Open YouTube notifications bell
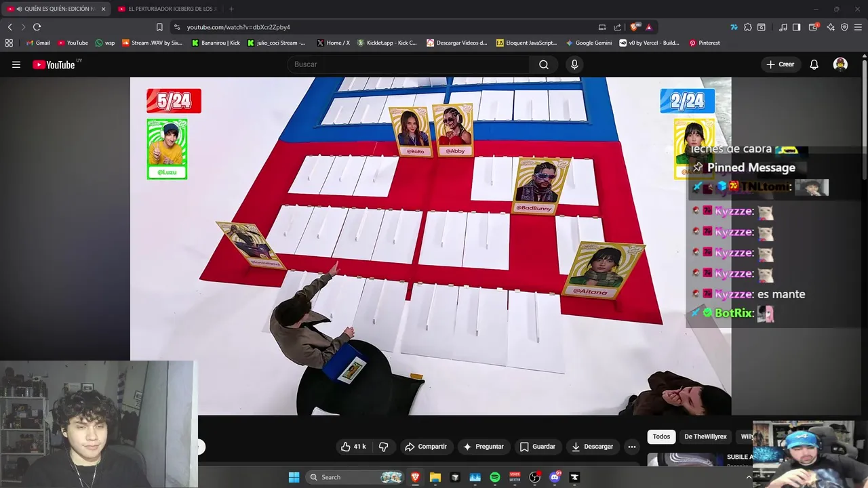This screenshot has width=868, height=488. [814, 64]
